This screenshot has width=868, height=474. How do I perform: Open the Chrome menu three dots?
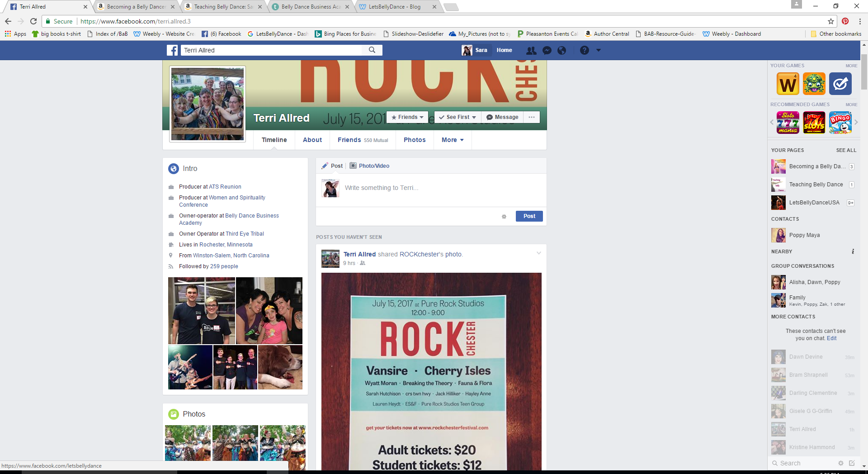tap(860, 21)
